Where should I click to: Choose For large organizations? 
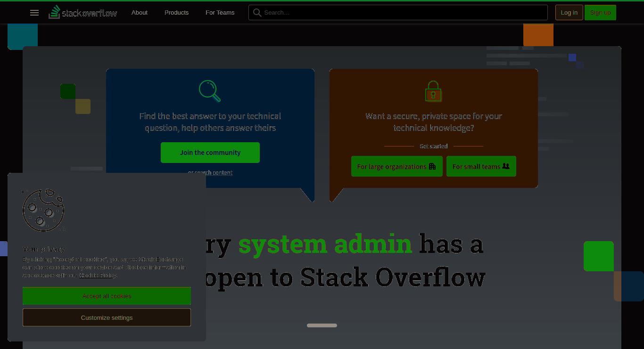[397, 166]
